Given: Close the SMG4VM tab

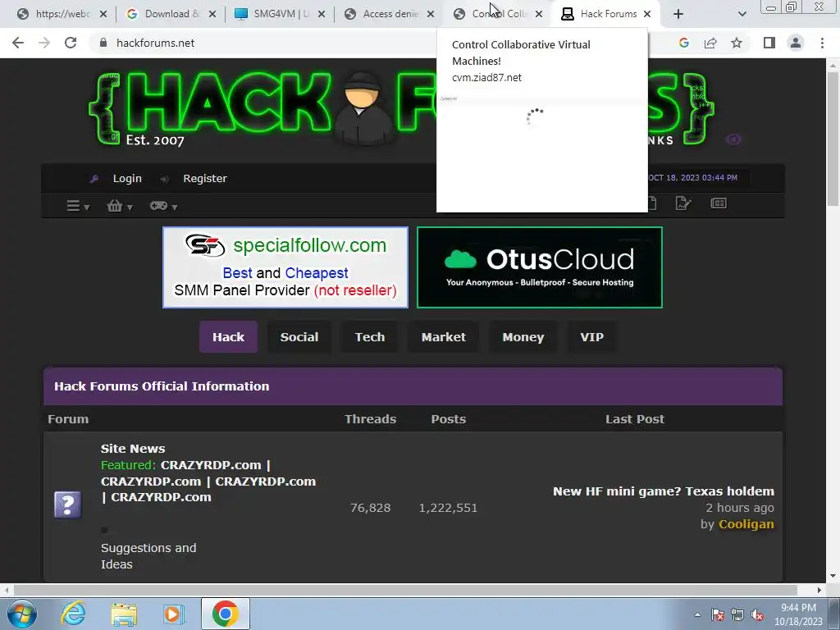Looking at the screenshot, I should [321, 14].
